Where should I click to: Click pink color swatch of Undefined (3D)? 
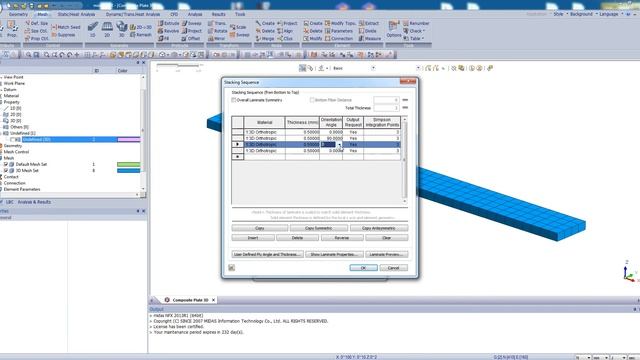129,140
